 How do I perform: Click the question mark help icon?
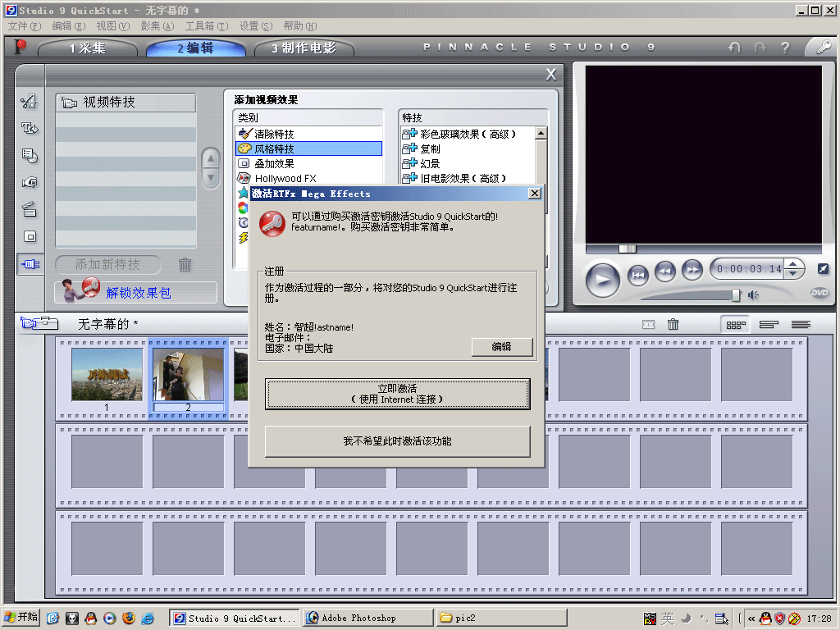coord(785,48)
